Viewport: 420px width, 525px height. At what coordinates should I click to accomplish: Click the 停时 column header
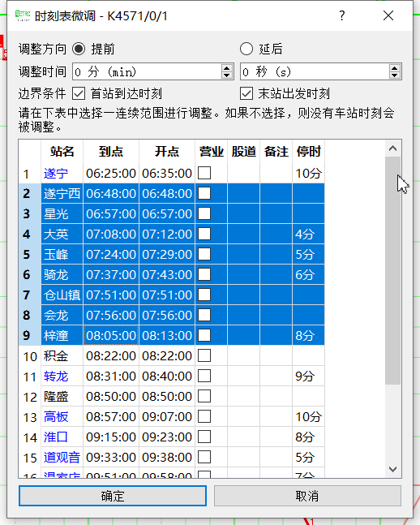coord(309,152)
